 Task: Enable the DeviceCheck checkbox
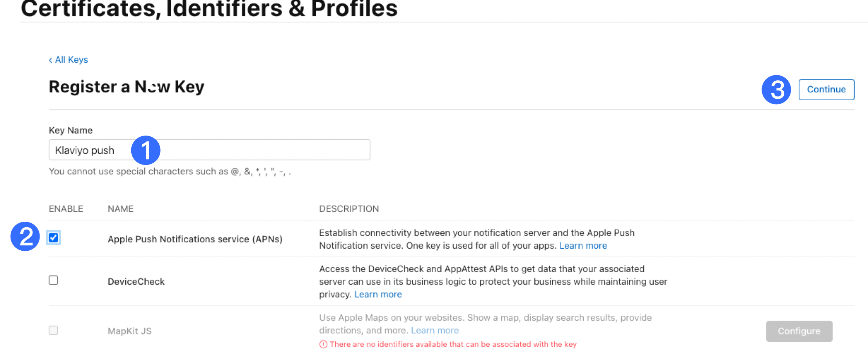[53, 280]
